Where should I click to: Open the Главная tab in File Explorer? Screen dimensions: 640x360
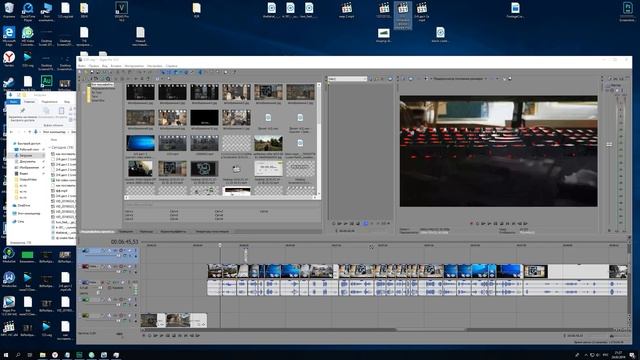(29, 102)
